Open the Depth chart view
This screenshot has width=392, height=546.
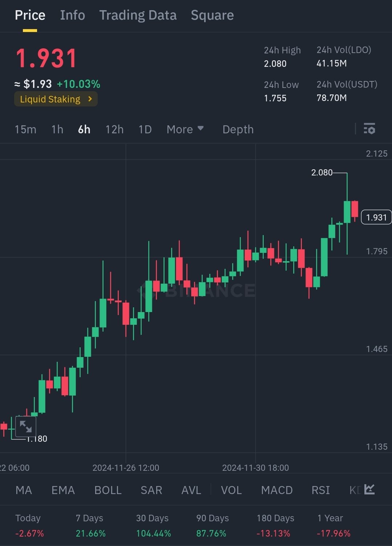pos(238,129)
